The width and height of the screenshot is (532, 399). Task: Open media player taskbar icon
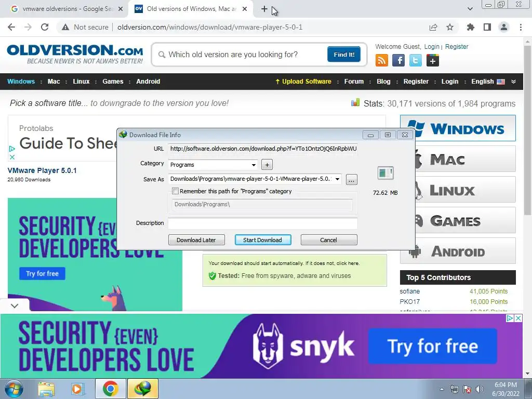click(77, 389)
